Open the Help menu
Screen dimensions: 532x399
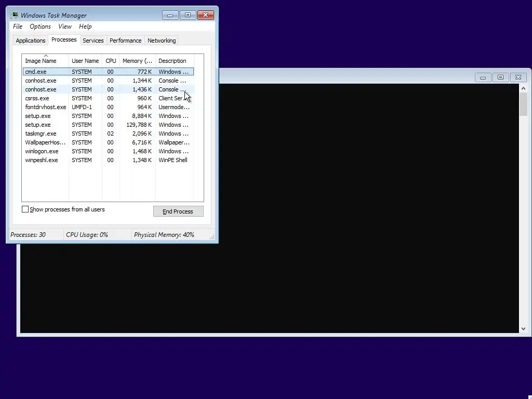click(85, 26)
